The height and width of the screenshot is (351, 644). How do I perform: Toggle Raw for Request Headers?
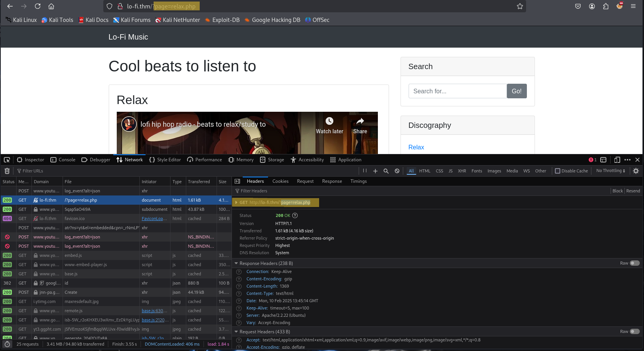pos(635,331)
